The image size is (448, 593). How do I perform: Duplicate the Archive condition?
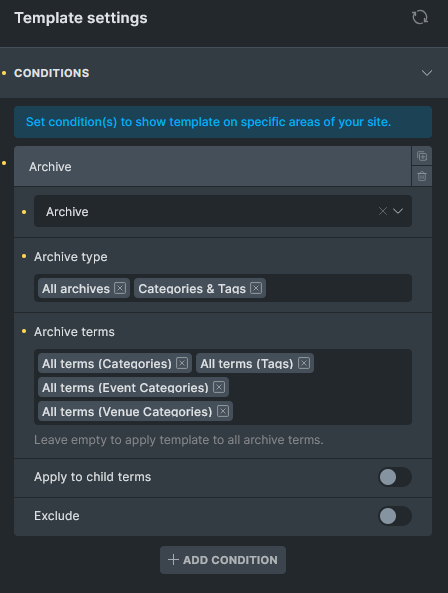click(x=422, y=156)
